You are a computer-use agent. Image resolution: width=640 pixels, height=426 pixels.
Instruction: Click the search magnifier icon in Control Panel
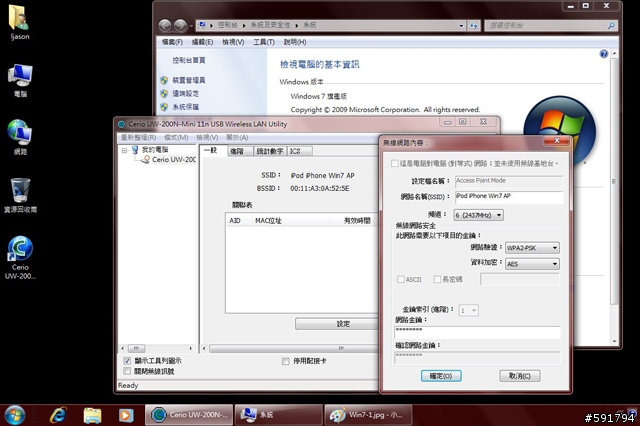(611, 25)
